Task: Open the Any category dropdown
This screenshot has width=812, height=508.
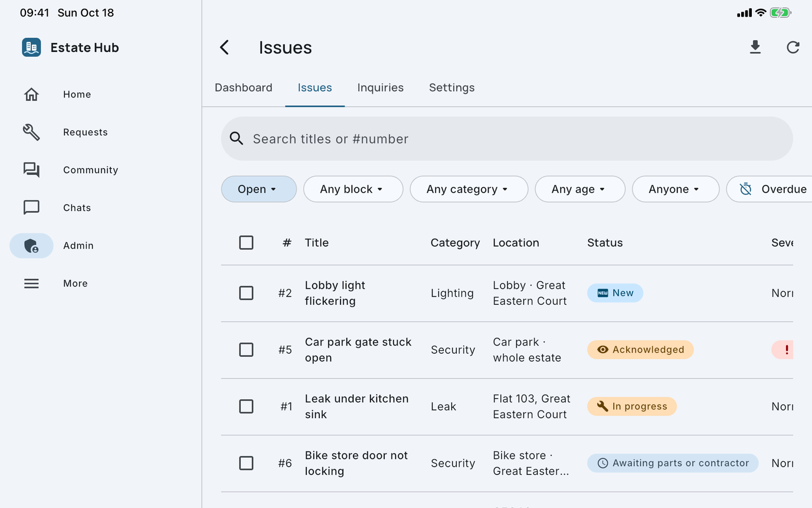Action: pyautogui.click(x=469, y=189)
